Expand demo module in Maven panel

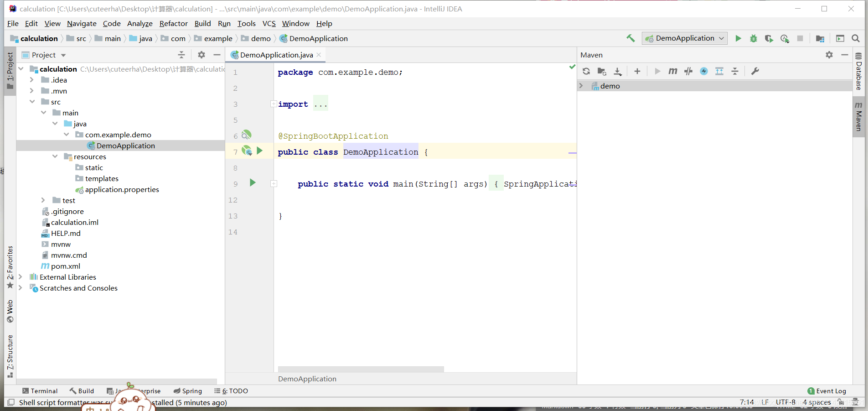(581, 86)
